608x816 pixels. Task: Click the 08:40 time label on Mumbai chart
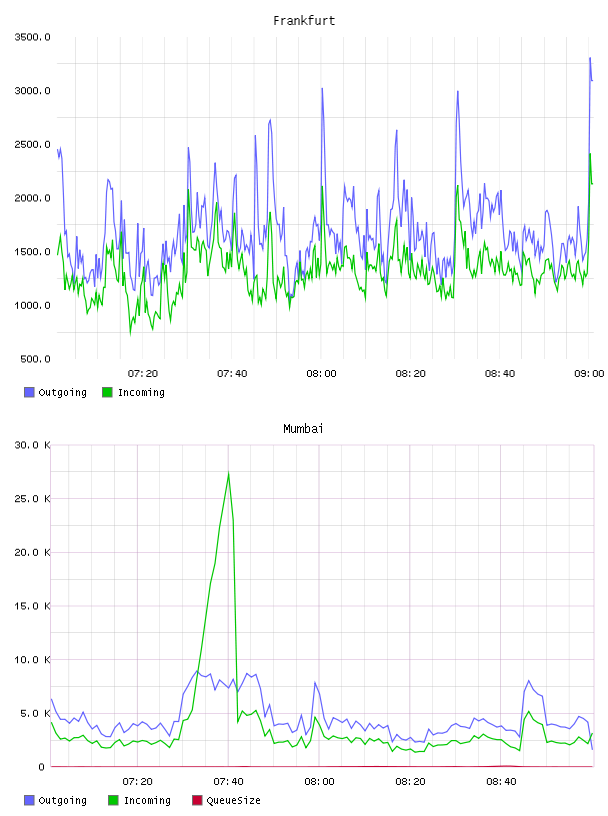(501, 781)
